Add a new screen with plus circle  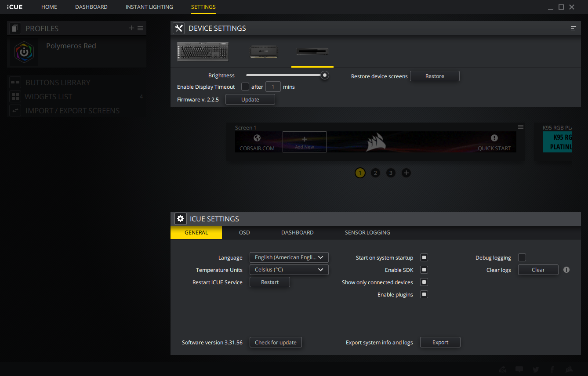406,173
